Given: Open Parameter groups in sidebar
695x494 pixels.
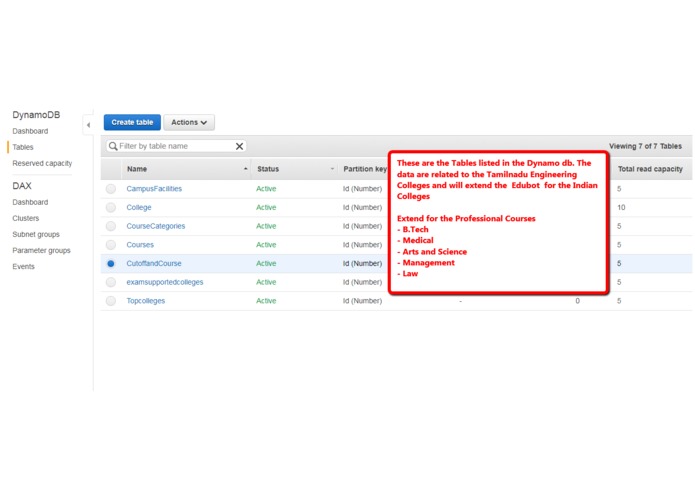Looking at the screenshot, I should click(41, 251).
